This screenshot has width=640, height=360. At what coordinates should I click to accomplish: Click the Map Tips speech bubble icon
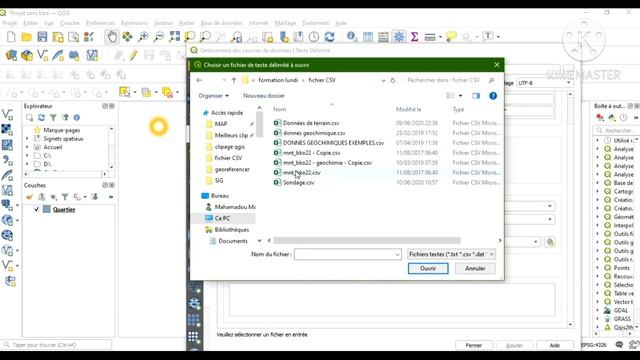click(x=451, y=37)
